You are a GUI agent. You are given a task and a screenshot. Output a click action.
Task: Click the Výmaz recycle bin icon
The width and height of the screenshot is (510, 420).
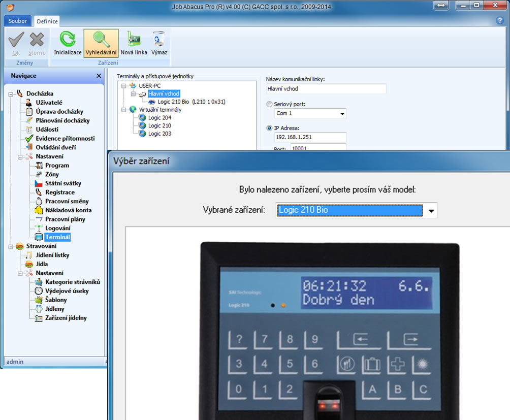click(159, 43)
